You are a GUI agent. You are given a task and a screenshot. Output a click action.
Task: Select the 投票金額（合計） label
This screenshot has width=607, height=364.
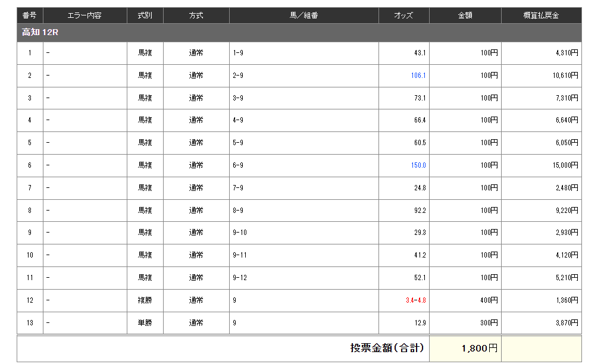(x=387, y=348)
